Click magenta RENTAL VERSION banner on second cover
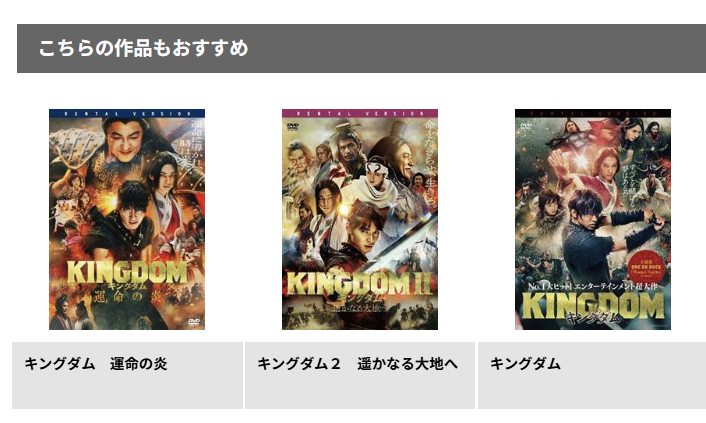Image resolution: width=706 pixels, height=423 pixels. click(x=360, y=114)
